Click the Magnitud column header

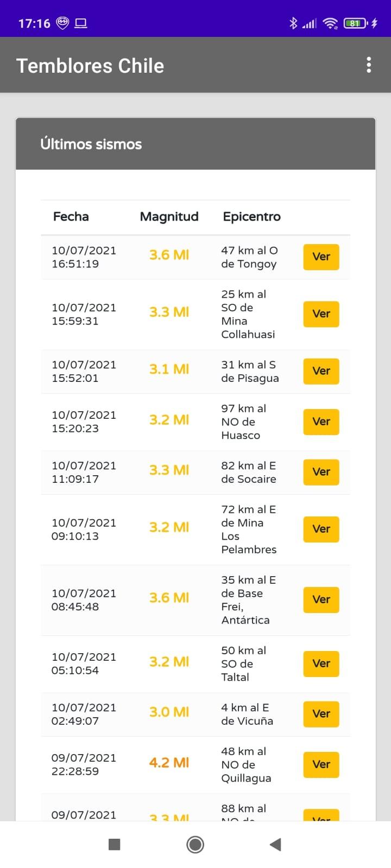[169, 217]
